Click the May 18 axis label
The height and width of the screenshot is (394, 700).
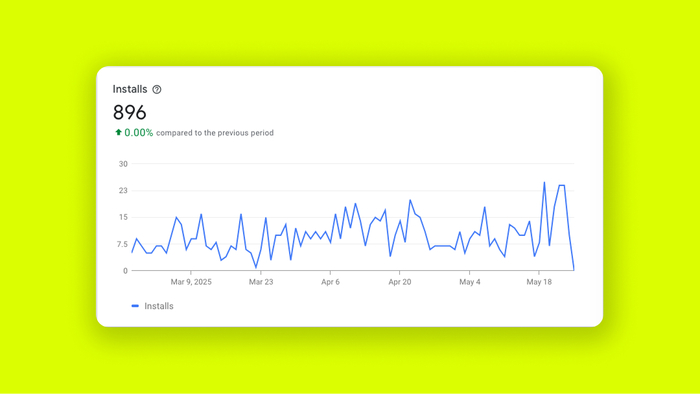[x=539, y=282]
